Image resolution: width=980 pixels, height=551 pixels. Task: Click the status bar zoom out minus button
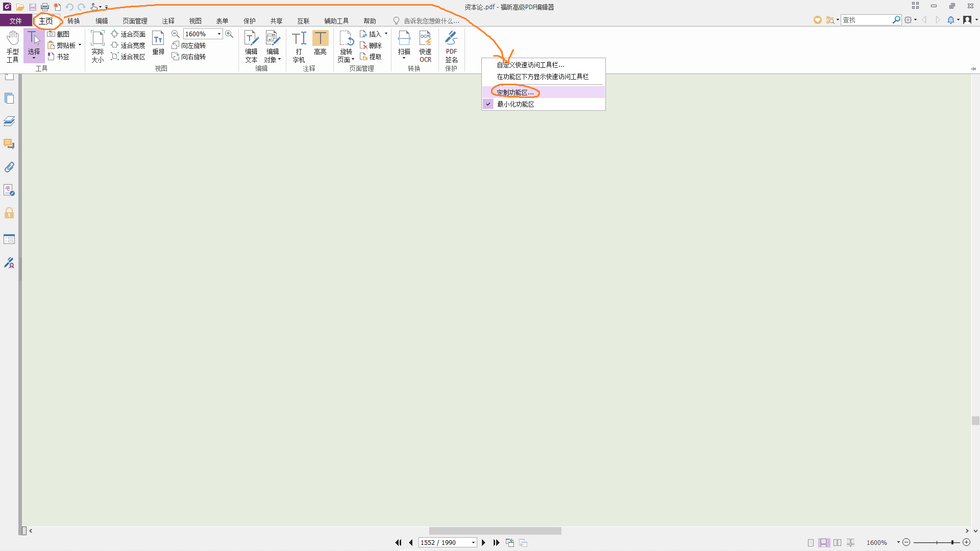(906, 542)
